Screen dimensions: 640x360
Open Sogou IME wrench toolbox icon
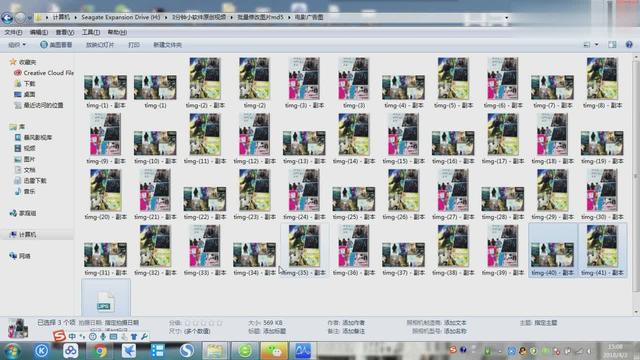click(x=144, y=336)
